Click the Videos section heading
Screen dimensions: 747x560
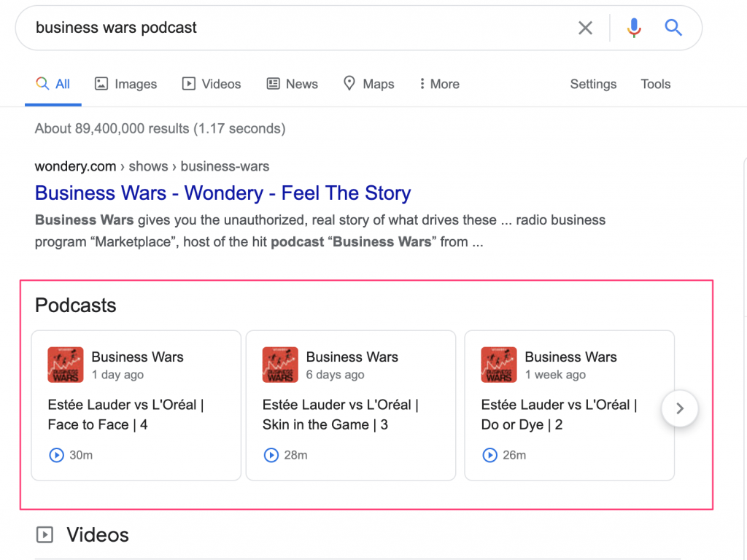[98, 534]
